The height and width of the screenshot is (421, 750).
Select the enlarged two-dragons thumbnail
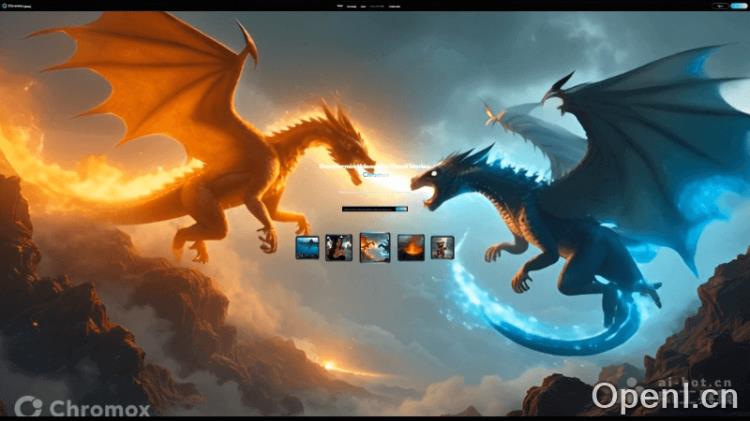375,247
